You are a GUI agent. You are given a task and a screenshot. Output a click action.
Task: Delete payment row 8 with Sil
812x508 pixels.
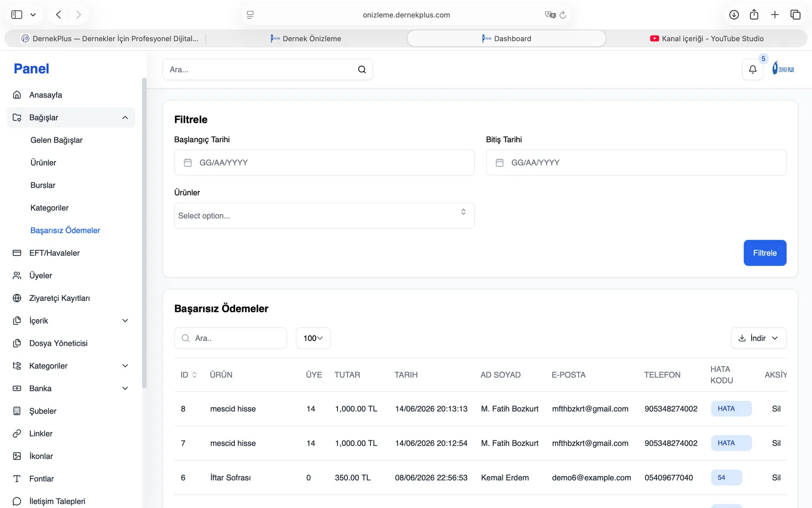(776, 409)
